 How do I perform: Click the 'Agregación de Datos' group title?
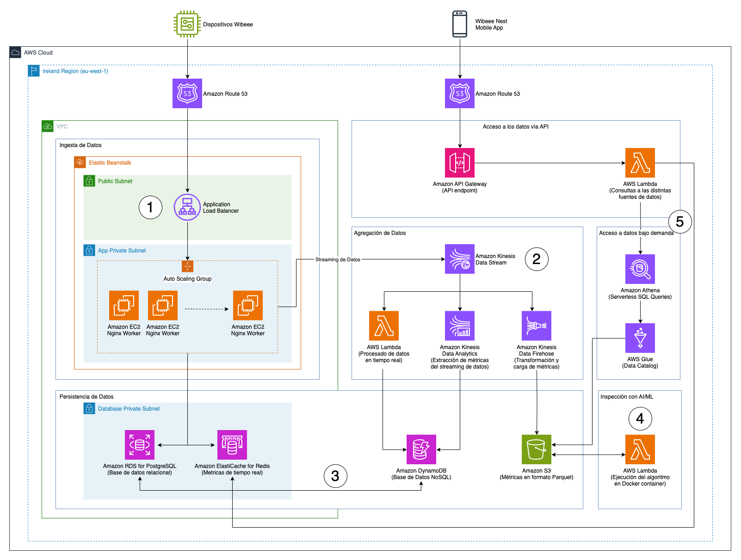click(x=380, y=233)
